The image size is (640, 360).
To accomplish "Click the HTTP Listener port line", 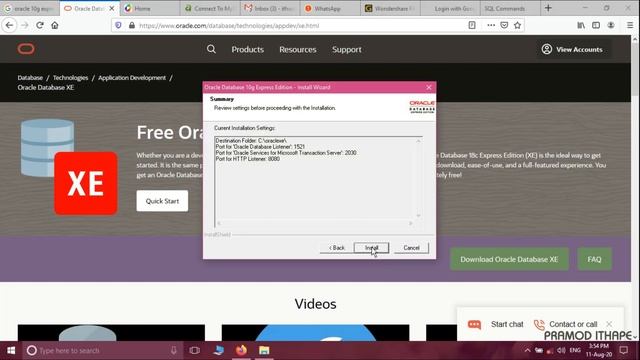I will point(247,159).
